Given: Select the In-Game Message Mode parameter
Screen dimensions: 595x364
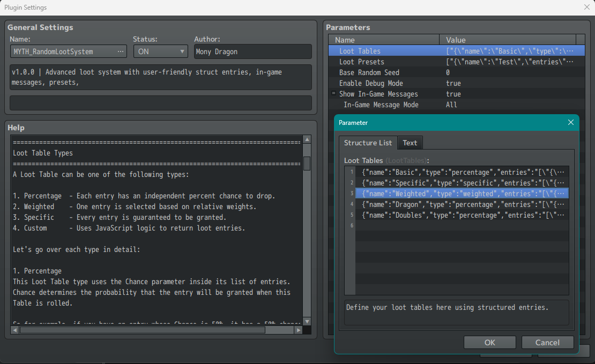Looking at the screenshot, I should (x=457, y=105).
